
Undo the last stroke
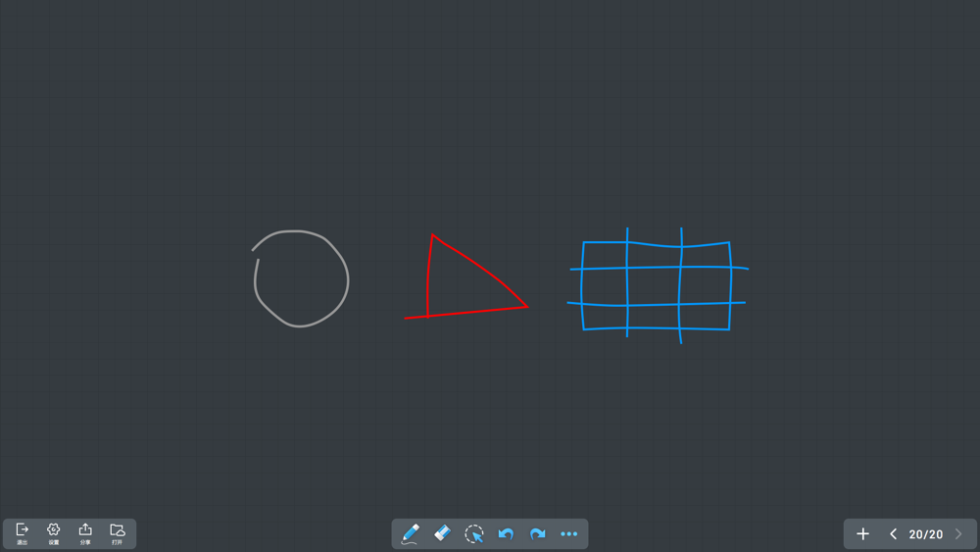[x=506, y=534]
